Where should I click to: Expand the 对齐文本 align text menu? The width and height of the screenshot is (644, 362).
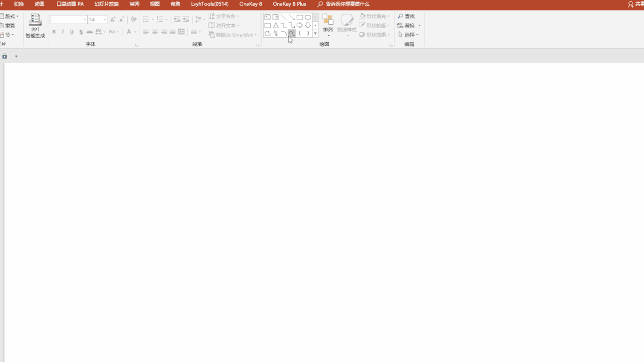pyautogui.click(x=224, y=25)
